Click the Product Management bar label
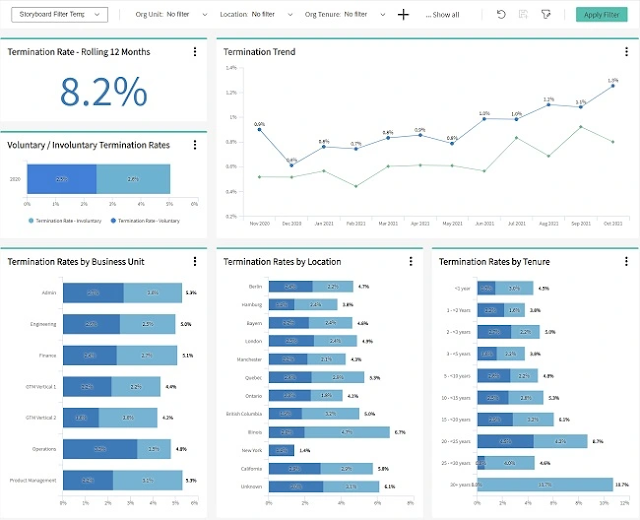 click(x=33, y=480)
